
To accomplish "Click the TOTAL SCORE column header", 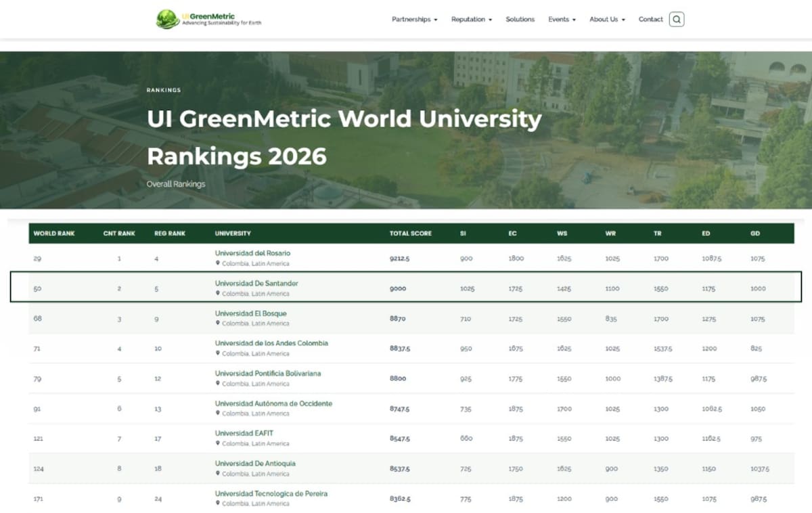I will [x=409, y=233].
